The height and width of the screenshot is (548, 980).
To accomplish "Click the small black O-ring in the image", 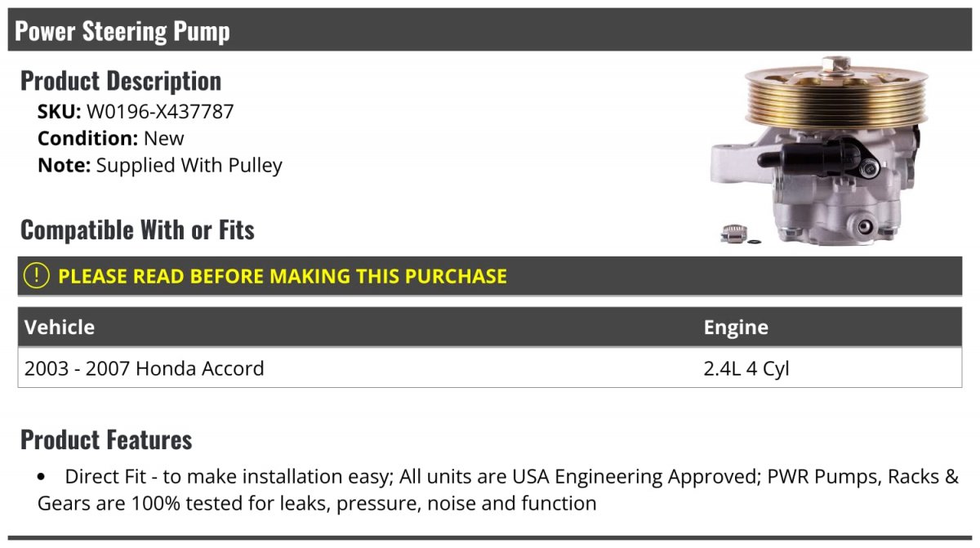I will pos(755,241).
